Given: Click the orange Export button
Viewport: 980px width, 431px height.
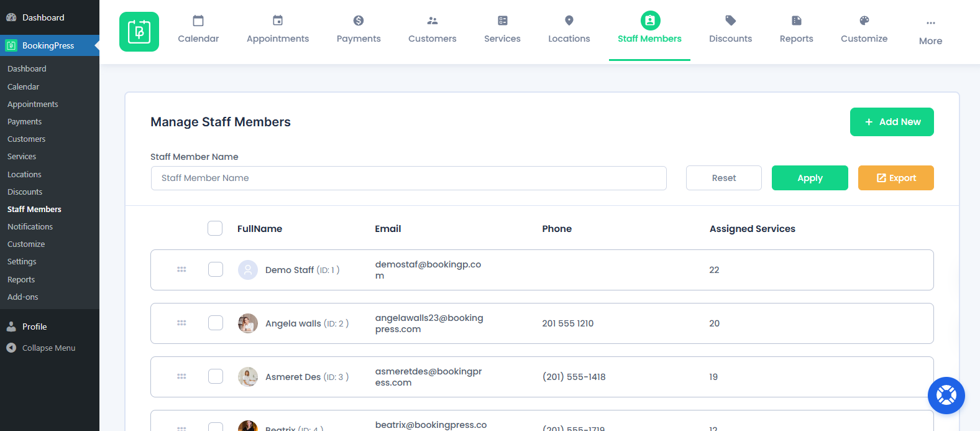Looking at the screenshot, I should tap(895, 178).
